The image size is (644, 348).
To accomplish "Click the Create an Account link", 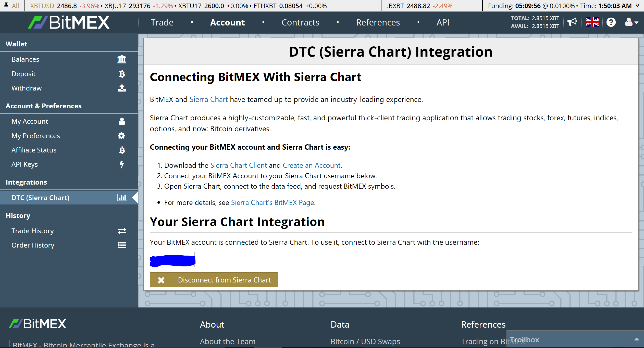I will pyautogui.click(x=312, y=165).
